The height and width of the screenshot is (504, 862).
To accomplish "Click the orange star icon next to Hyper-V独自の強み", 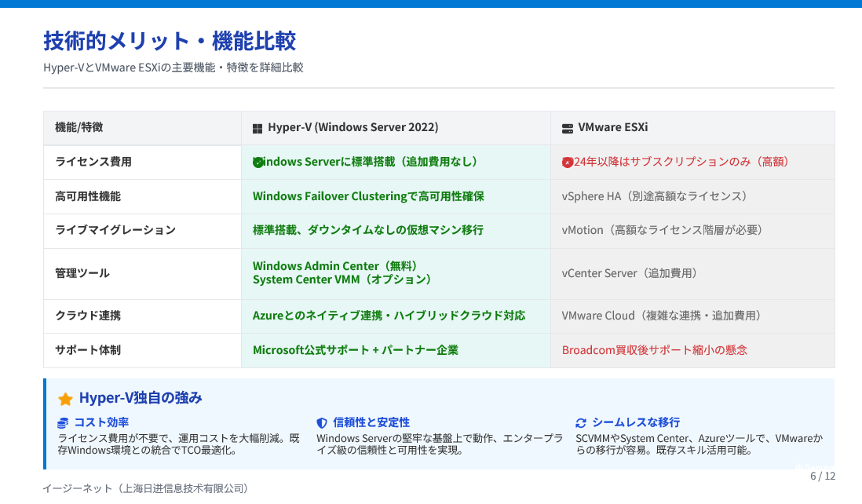I will tap(65, 399).
